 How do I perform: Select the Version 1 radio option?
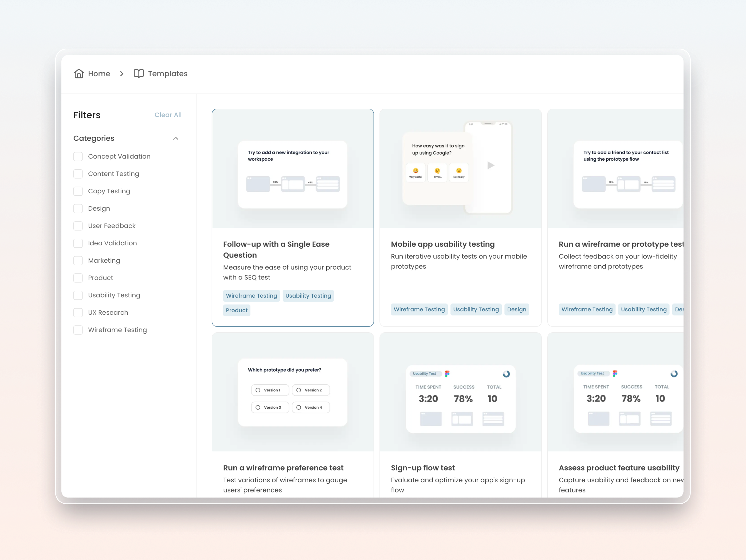click(x=258, y=390)
